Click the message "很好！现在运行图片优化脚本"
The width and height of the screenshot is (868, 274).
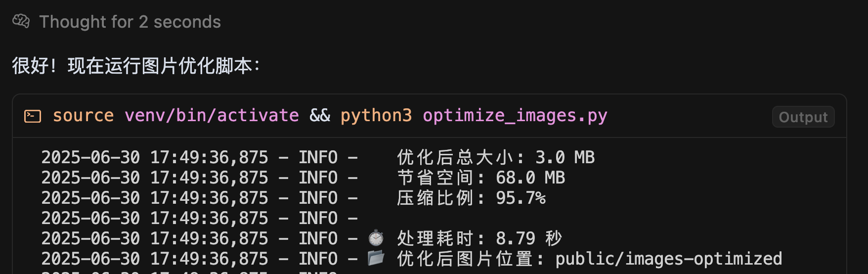coord(136,66)
